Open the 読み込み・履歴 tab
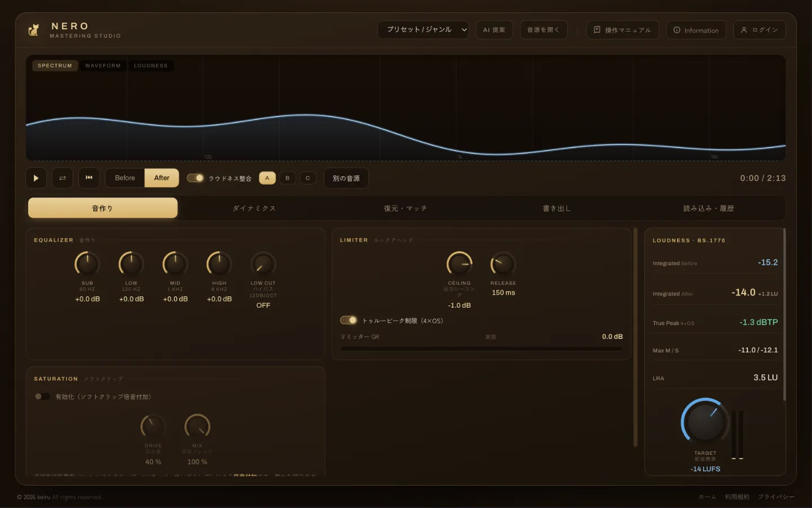The height and width of the screenshot is (508, 812). [x=709, y=208]
